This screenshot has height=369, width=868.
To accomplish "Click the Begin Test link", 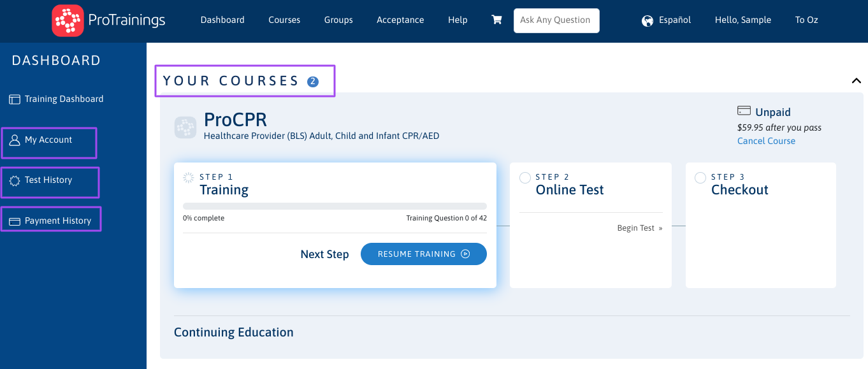I will [x=640, y=228].
